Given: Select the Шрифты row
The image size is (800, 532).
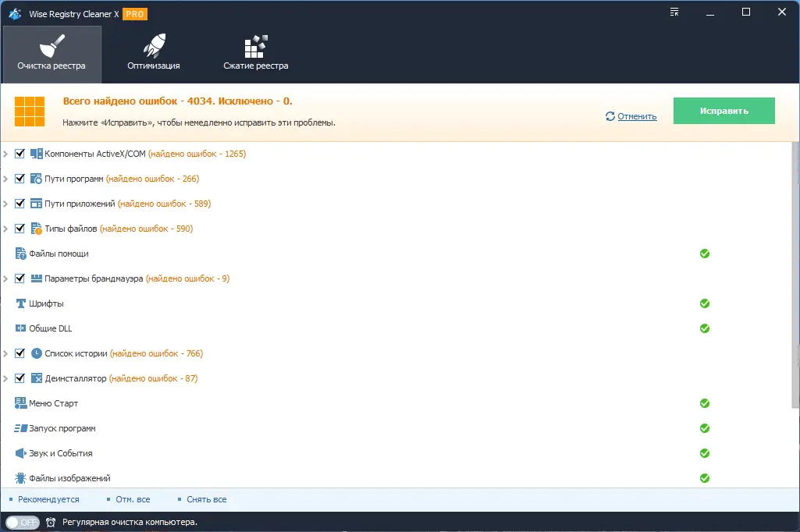Looking at the screenshot, I should 396,303.
